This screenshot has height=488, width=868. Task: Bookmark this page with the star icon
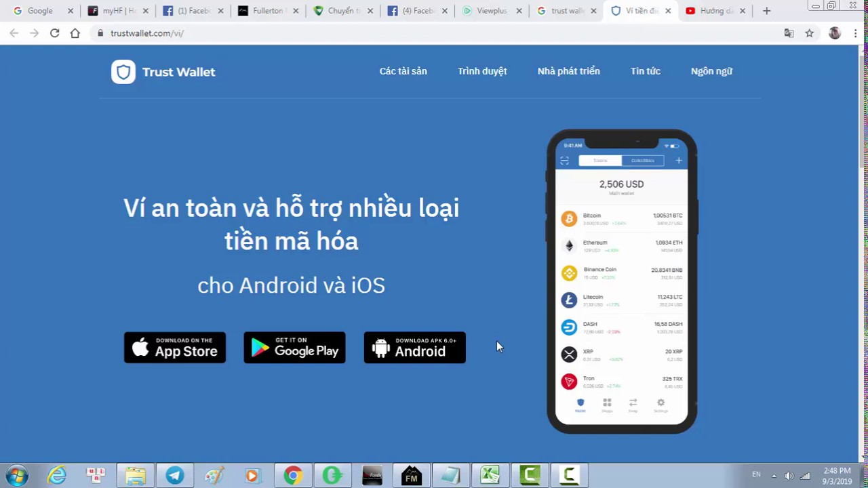[x=809, y=33]
